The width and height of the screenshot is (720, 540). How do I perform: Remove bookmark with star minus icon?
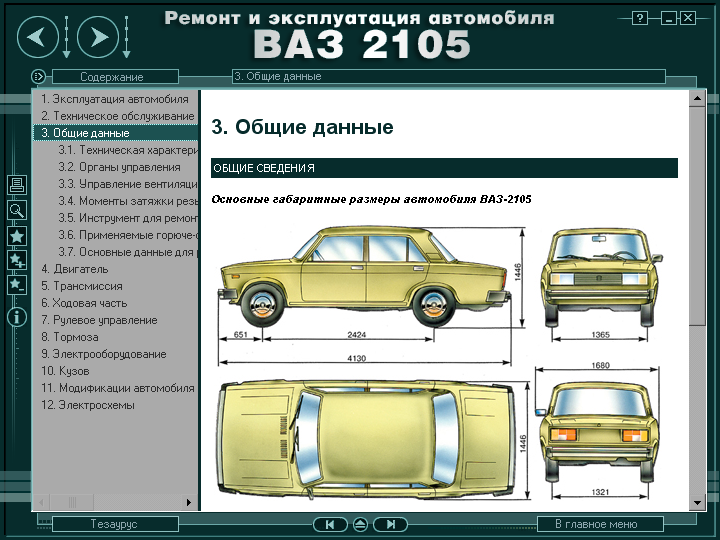point(17,285)
